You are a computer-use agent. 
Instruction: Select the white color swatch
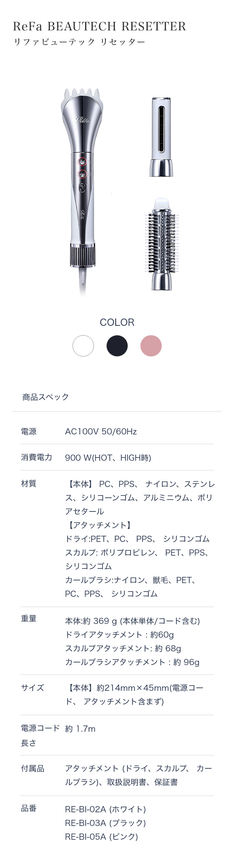tap(83, 346)
